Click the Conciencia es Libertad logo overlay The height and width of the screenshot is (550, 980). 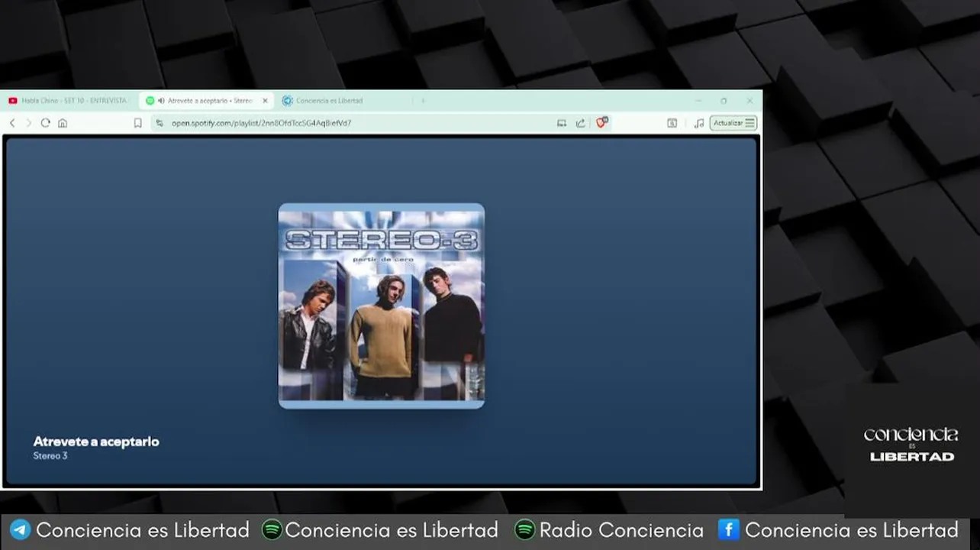point(911,445)
